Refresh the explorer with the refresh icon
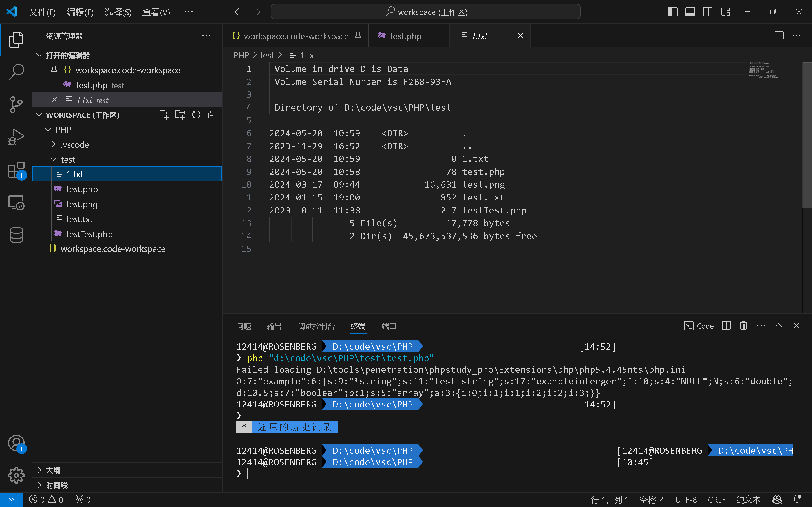 pos(196,115)
